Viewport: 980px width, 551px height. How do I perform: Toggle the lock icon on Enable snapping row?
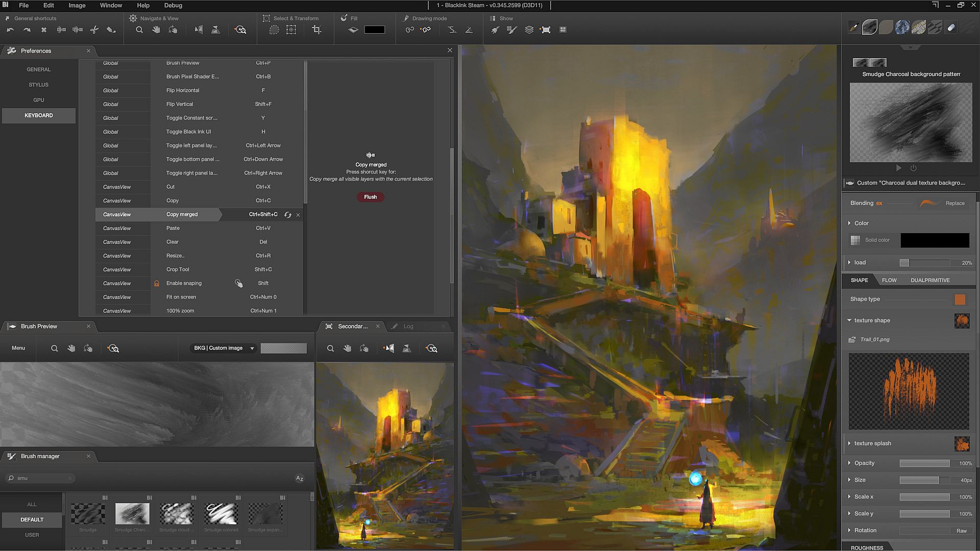pyautogui.click(x=157, y=284)
